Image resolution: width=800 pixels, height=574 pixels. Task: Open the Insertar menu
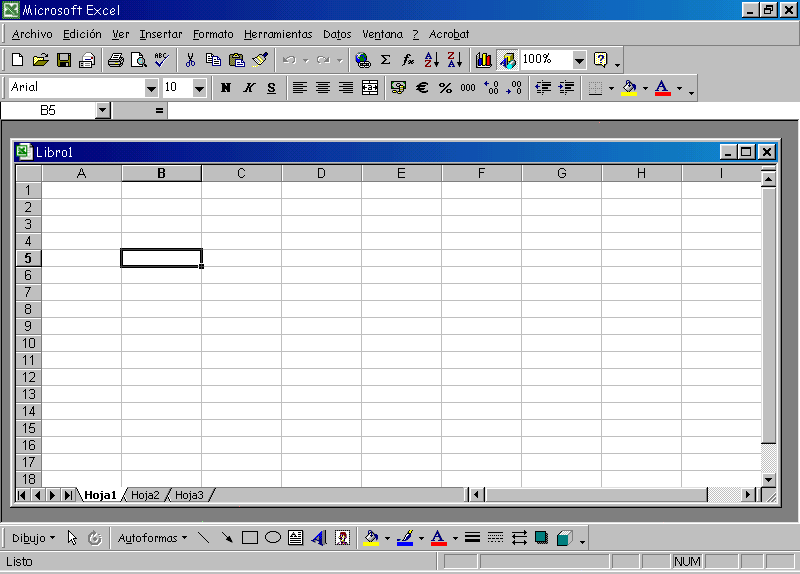click(161, 34)
